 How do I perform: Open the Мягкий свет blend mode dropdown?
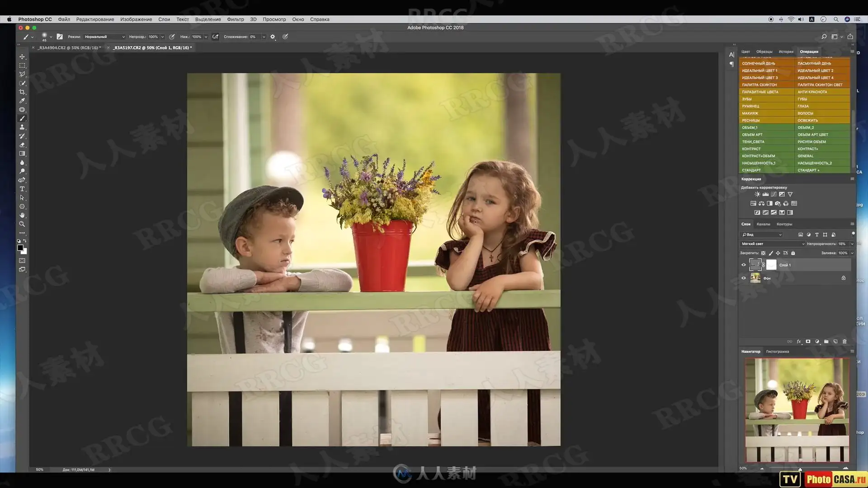point(773,244)
